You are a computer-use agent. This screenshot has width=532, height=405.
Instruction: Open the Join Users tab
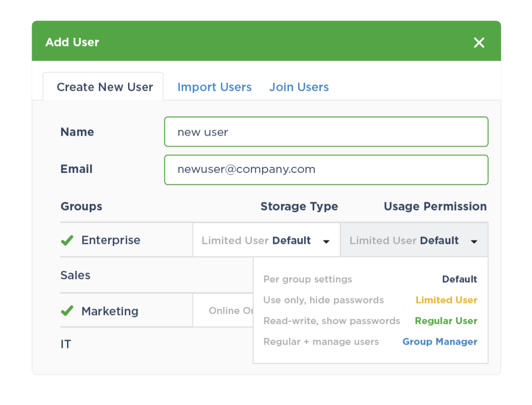pyautogui.click(x=299, y=87)
